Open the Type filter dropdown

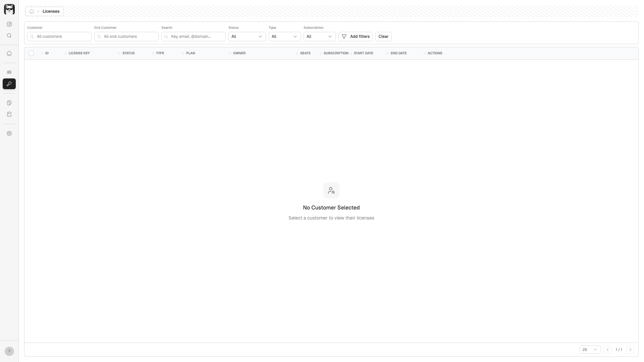(284, 37)
